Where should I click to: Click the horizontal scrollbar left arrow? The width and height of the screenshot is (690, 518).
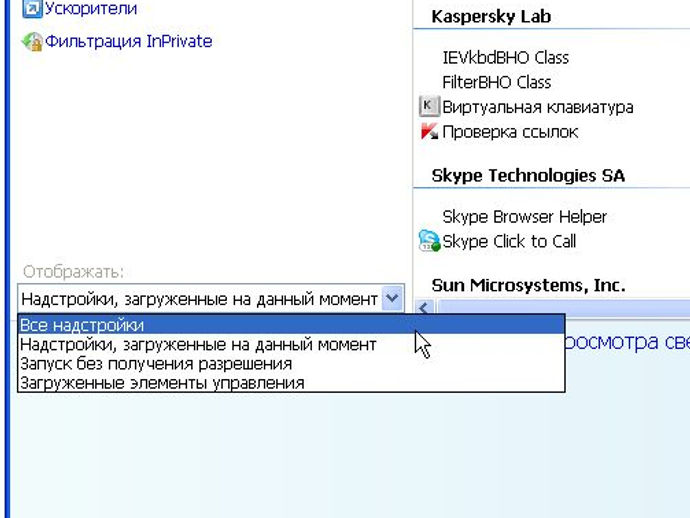(424, 308)
